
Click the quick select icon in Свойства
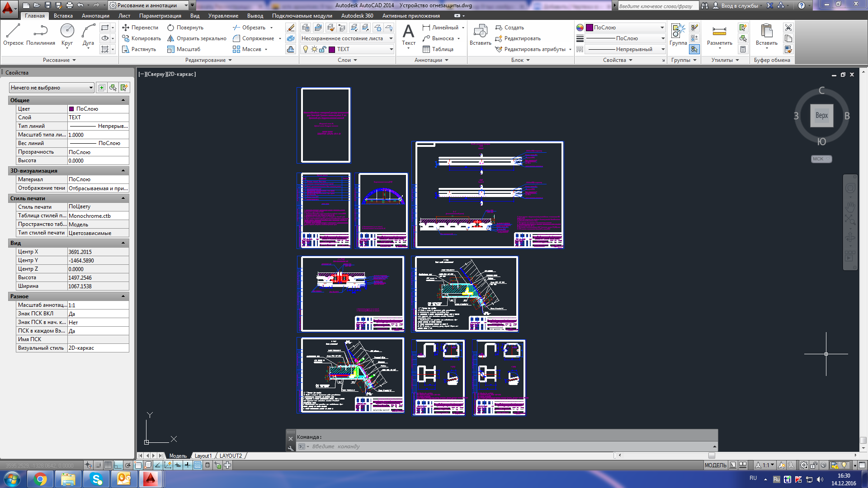pos(124,88)
